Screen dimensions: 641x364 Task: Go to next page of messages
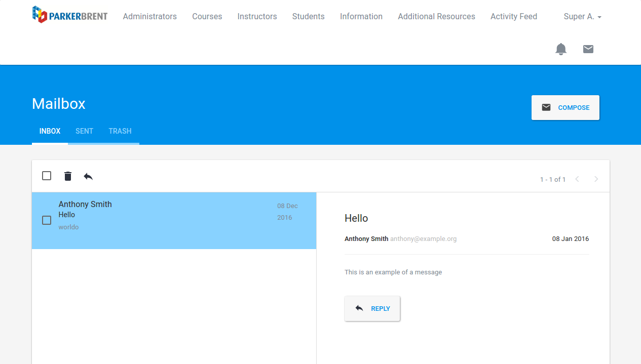point(596,179)
